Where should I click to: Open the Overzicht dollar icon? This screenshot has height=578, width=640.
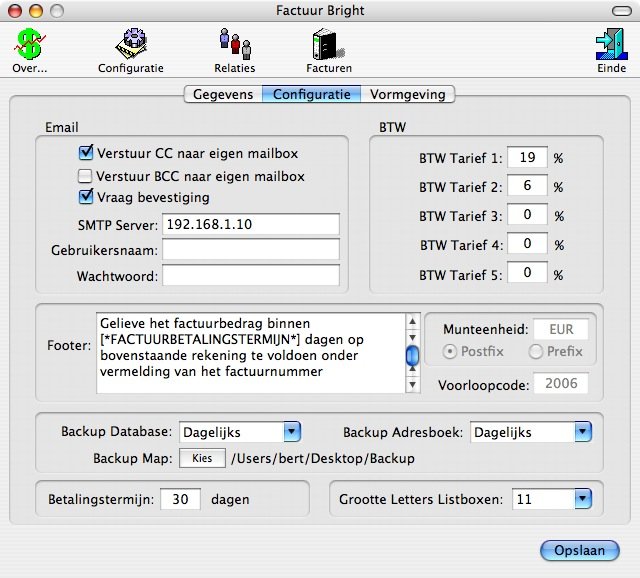pos(29,44)
